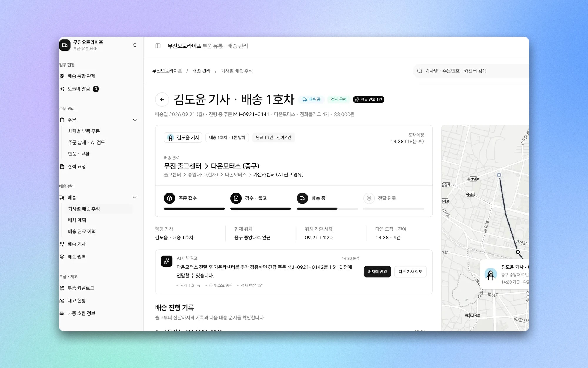This screenshot has height=368, width=588.
Task: Click the 다른 기사 검토 button
Action: (410, 272)
